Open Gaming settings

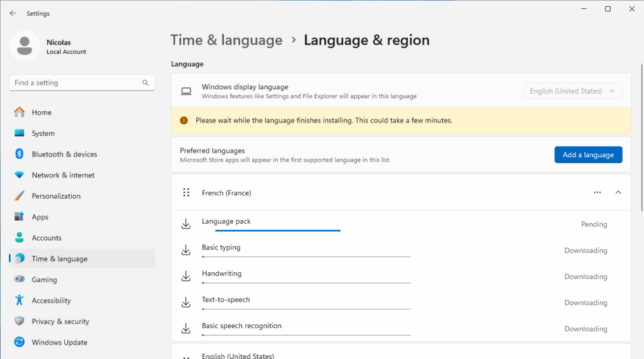pos(82,279)
